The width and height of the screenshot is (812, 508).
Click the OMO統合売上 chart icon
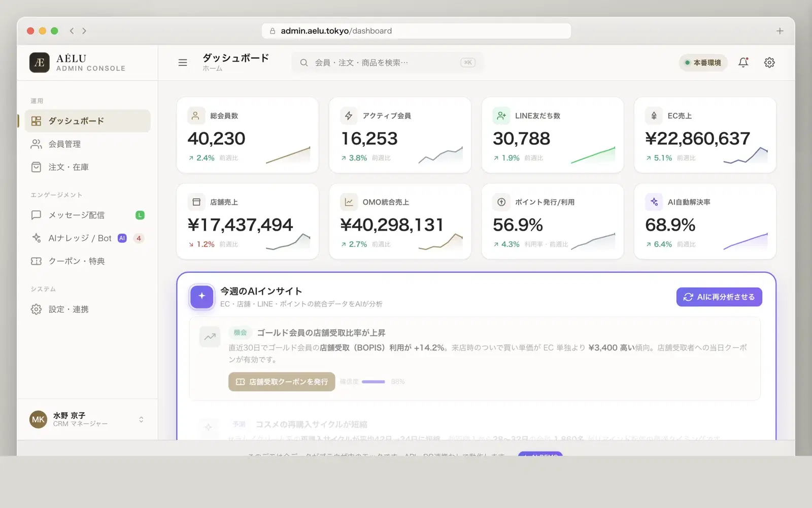[x=349, y=202]
